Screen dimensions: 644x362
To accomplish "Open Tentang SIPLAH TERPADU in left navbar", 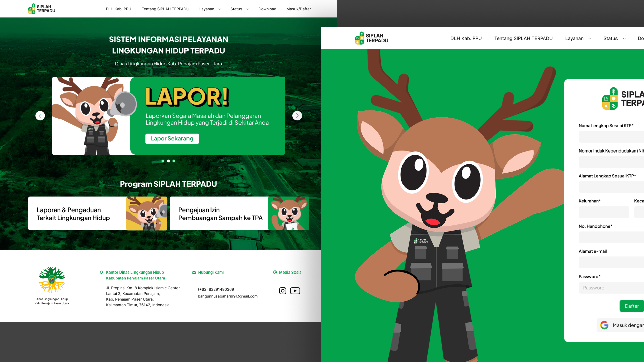I will click(165, 9).
